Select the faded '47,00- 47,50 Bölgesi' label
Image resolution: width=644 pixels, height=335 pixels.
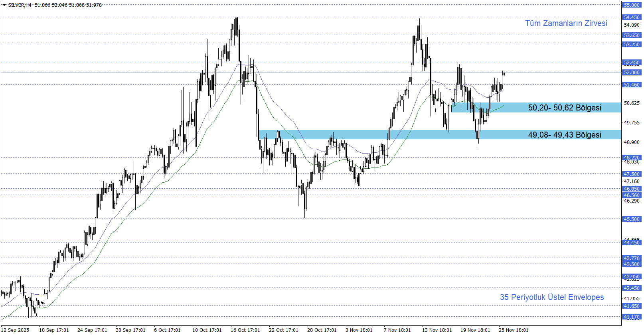point(418,181)
